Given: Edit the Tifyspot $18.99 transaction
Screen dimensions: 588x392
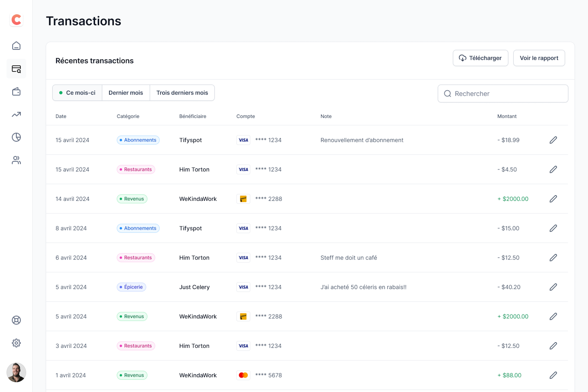Looking at the screenshot, I should (x=553, y=140).
